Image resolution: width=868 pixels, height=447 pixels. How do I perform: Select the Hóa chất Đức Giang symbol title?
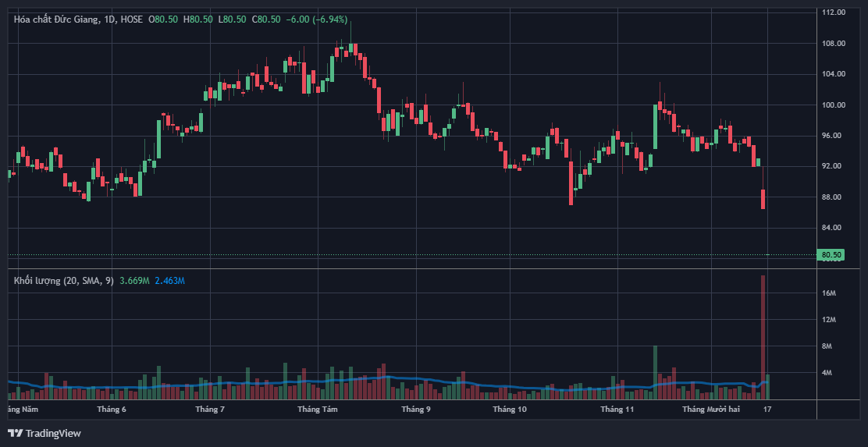pyautogui.click(x=56, y=19)
